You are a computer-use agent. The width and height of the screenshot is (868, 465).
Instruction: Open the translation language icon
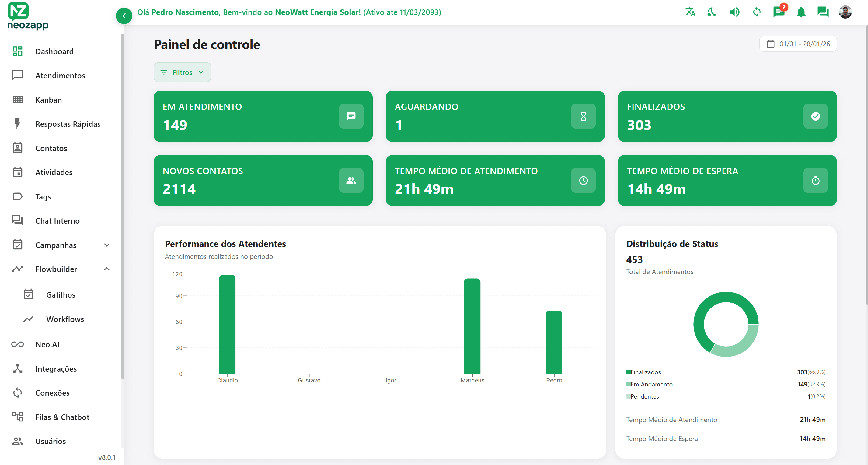(x=690, y=12)
